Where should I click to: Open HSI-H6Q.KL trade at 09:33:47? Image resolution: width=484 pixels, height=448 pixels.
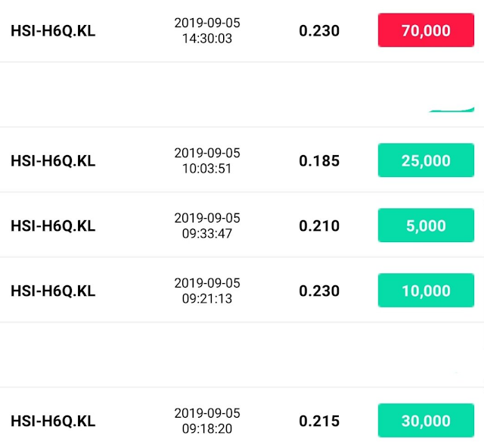pos(242,225)
